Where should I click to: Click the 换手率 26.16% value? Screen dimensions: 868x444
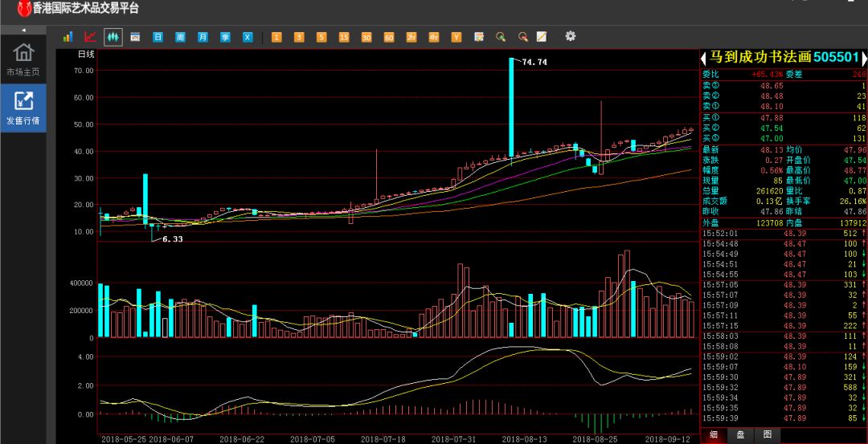point(854,202)
